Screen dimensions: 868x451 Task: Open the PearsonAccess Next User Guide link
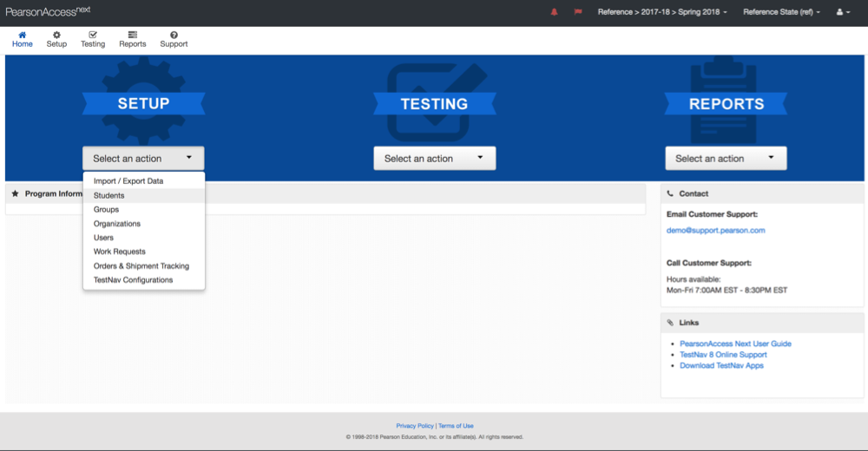click(x=735, y=343)
